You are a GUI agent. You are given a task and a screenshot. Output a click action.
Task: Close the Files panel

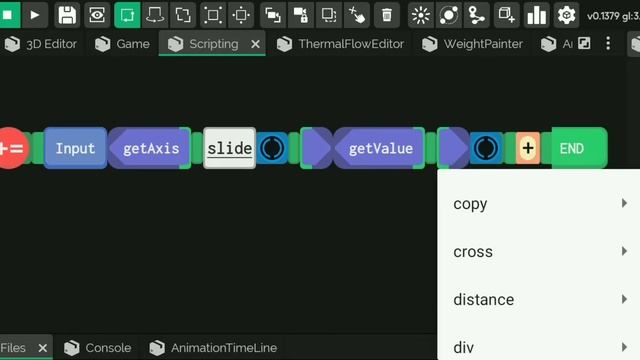(42, 348)
